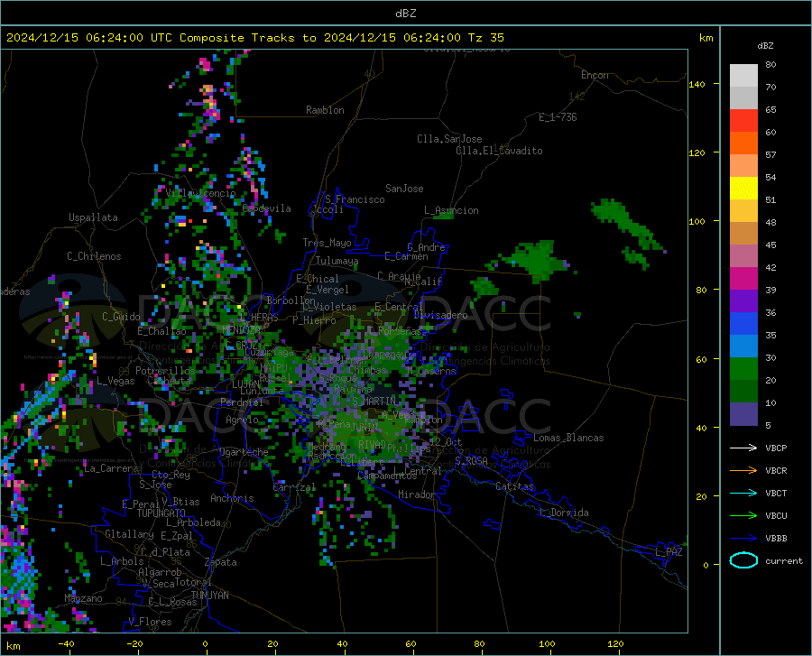Select the bright yellow 51-54 dBZ swatch
This screenshot has width=812, height=656.
coord(743,188)
